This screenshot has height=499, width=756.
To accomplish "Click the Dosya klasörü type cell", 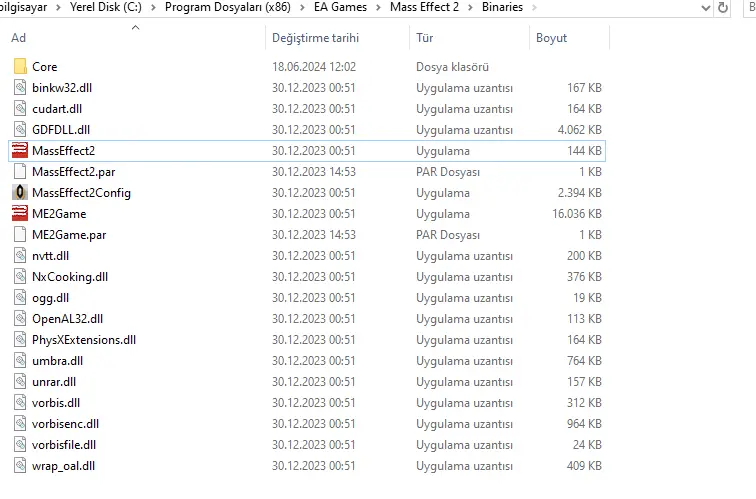I will click(x=452, y=67).
